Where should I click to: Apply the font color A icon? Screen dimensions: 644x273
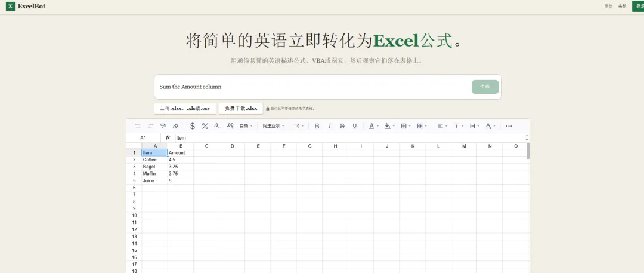(x=371, y=126)
